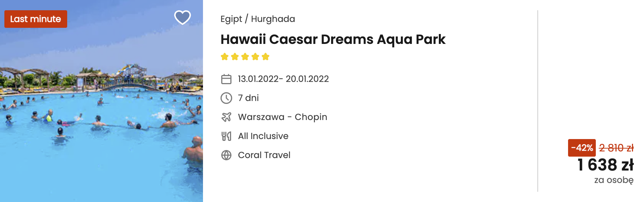Click the 7 dni duration text
Screen dimensions: 644x202
[x=248, y=98]
